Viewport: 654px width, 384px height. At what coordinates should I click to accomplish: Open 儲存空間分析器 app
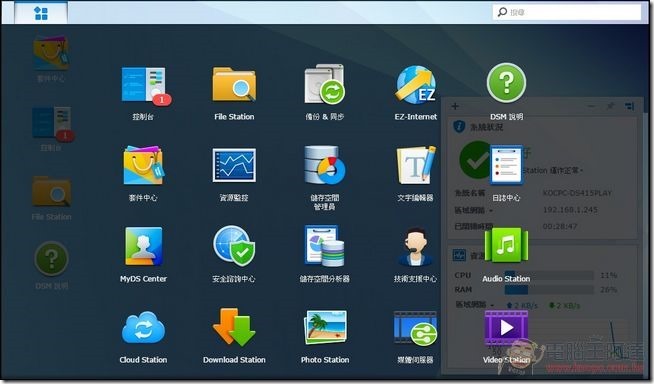point(324,255)
